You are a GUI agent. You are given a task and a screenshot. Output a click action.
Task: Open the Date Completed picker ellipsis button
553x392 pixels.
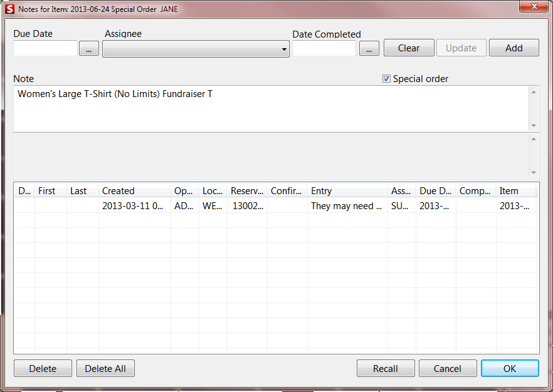click(x=369, y=48)
